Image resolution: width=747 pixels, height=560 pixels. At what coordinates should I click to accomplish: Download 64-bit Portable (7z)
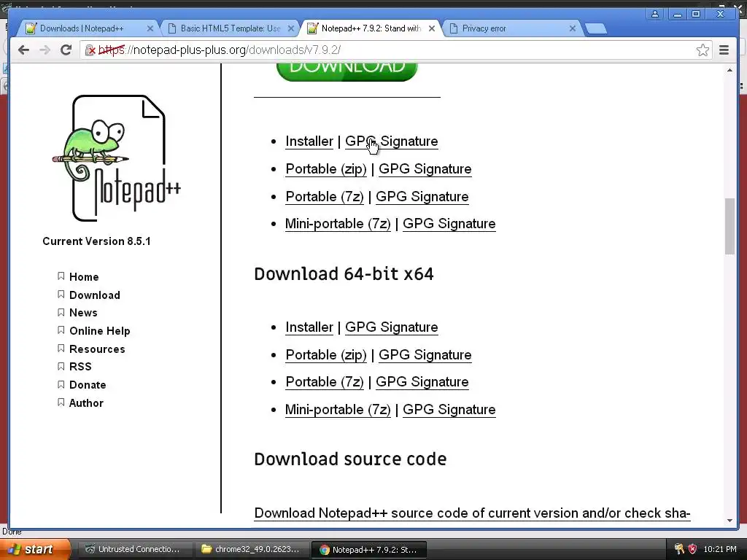click(x=325, y=382)
